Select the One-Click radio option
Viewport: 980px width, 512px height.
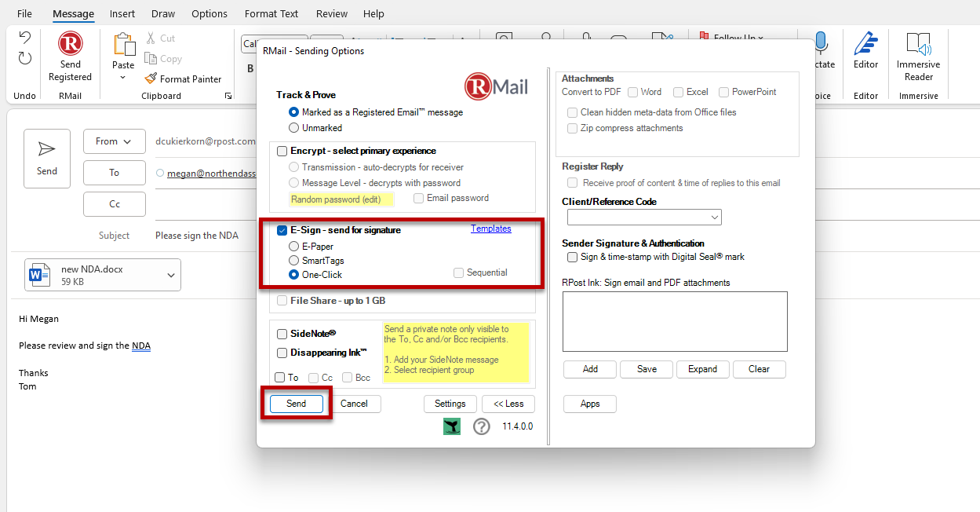pyautogui.click(x=294, y=275)
